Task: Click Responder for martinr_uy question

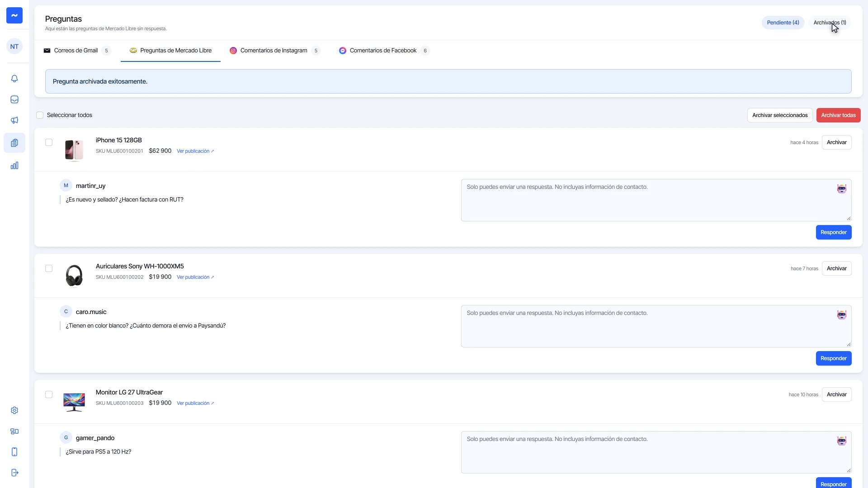Action: coord(834,232)
